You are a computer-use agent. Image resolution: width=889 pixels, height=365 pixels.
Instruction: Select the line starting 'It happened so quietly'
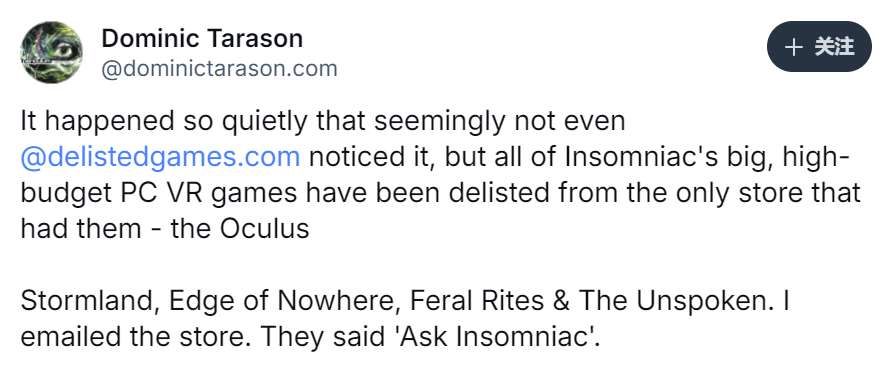point(323,122)
